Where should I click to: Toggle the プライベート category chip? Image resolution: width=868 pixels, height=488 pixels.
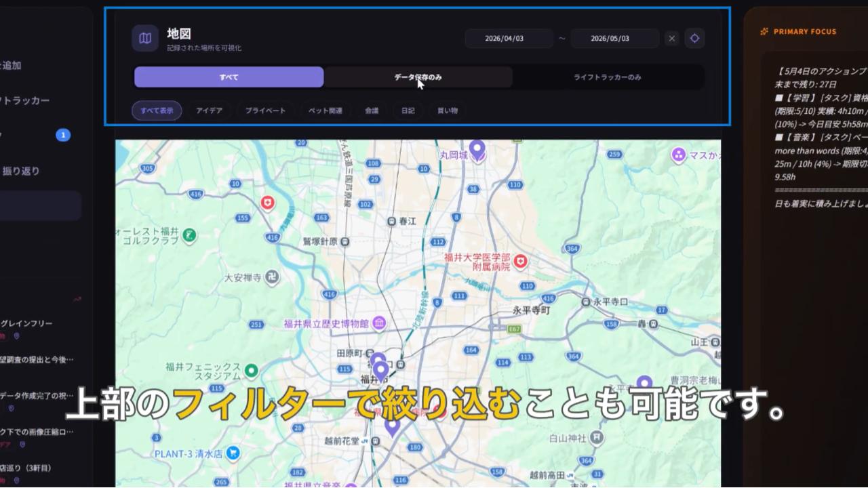[x=265, y=110]
